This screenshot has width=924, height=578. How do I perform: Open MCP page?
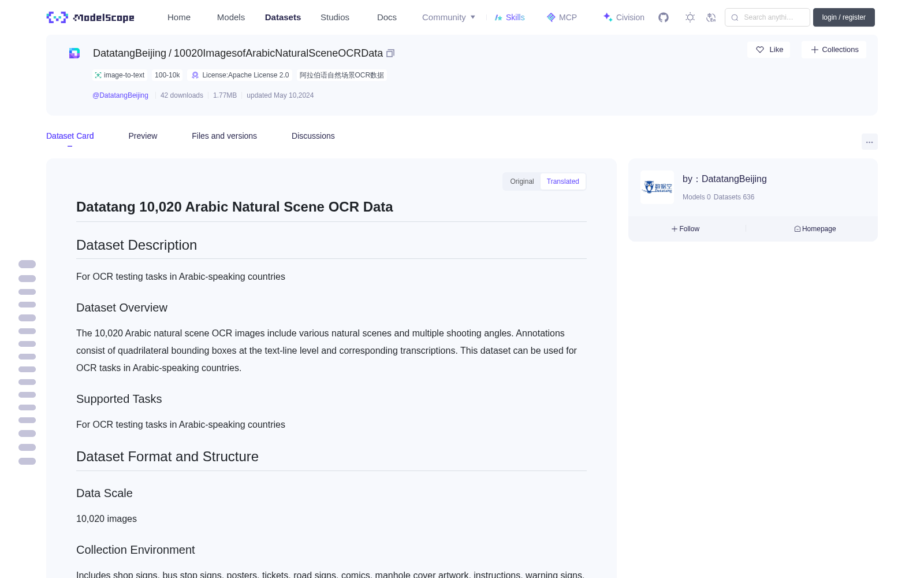561,17
